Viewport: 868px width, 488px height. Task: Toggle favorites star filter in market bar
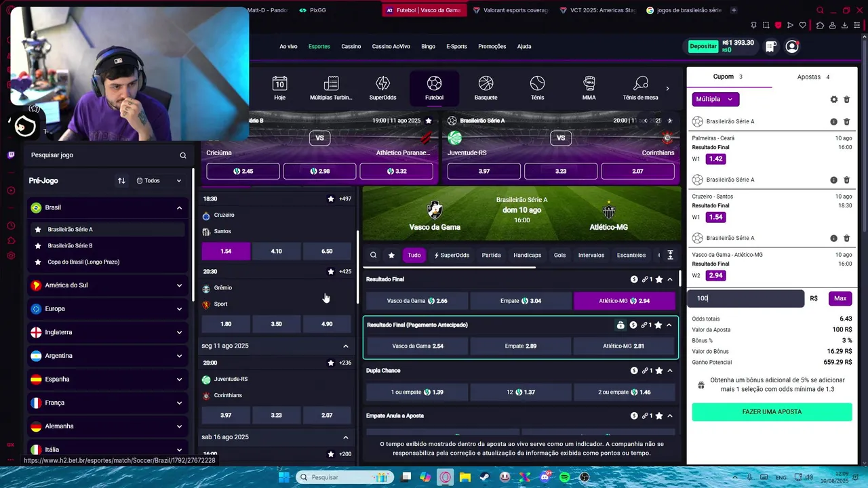click(391, 256)
